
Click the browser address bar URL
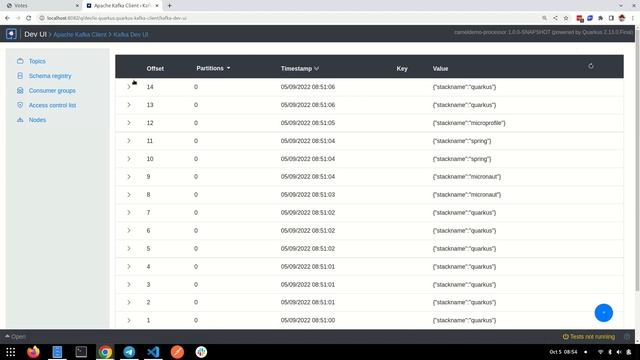[x=117, y=18]
